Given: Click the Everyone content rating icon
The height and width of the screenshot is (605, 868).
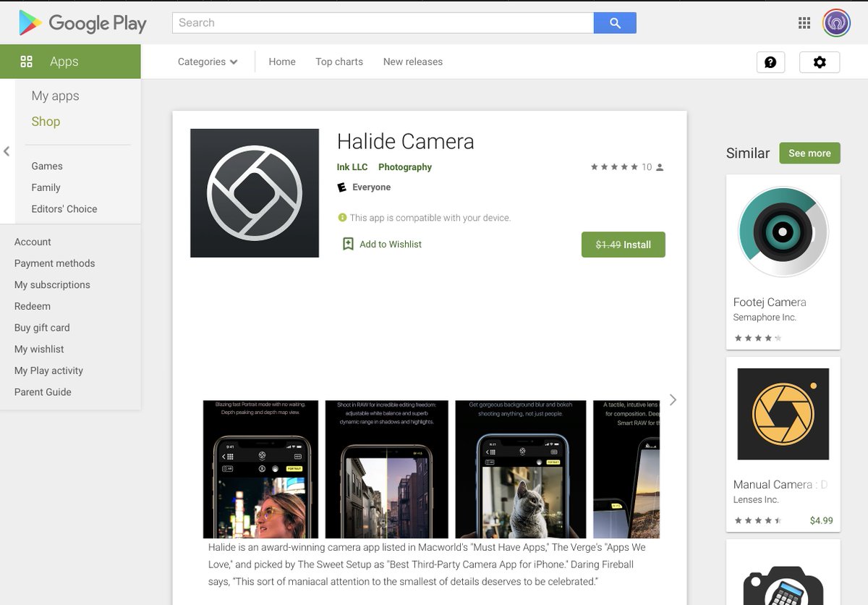Looking at the screenshot, I should [342, 187].
